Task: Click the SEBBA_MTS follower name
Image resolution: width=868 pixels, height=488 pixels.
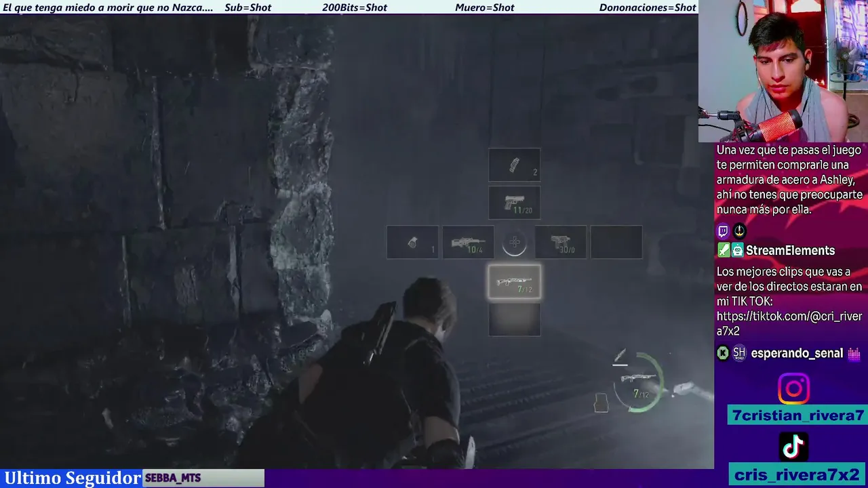Action: pos(173,478)
